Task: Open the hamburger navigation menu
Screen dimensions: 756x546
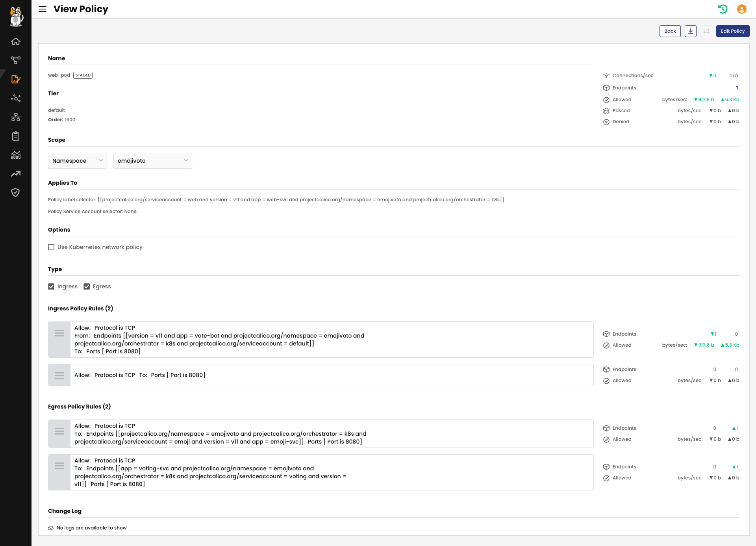Action: click(x=43, y=9)
